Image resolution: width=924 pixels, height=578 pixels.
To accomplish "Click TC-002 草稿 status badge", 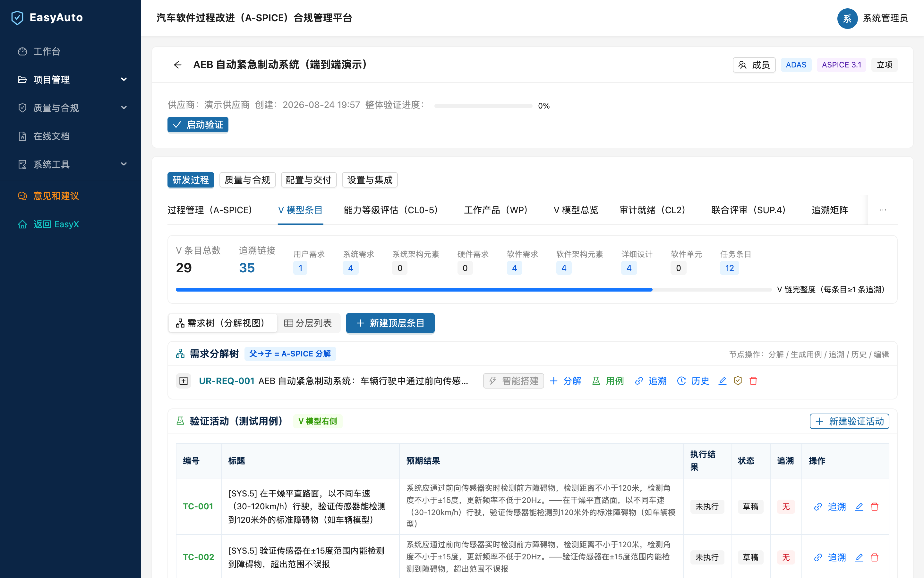I will tap(751, 558).
